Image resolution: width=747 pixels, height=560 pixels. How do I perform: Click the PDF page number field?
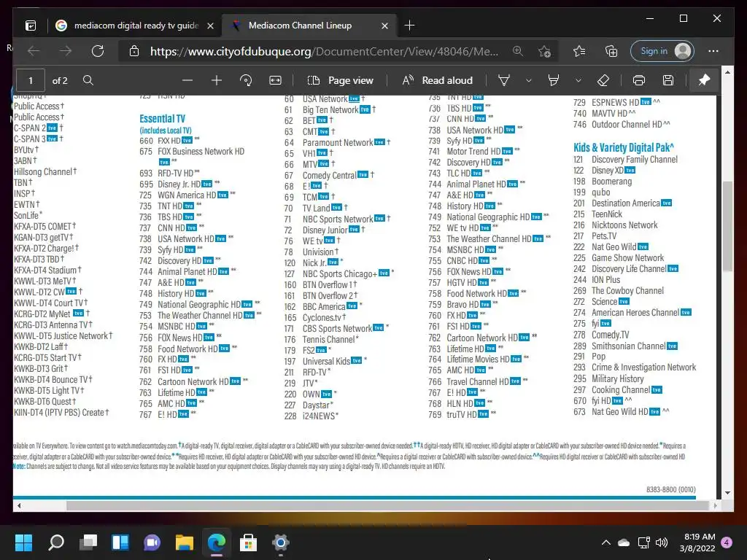pos(31,80)
